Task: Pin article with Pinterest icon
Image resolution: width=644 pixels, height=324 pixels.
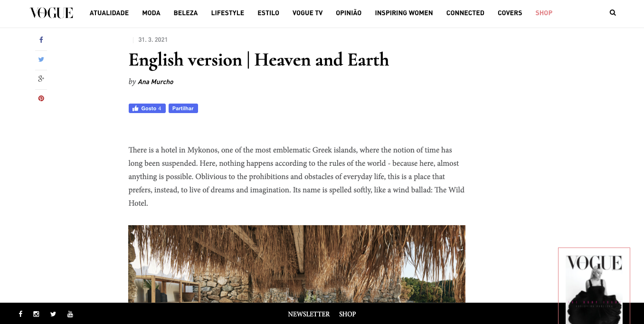Action: (x=41, y=98)
